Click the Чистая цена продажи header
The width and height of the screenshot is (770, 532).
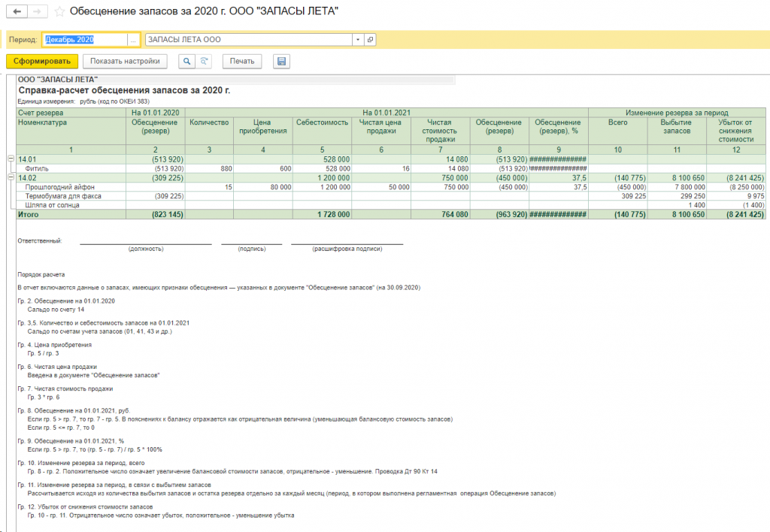[x=381, y=131]
